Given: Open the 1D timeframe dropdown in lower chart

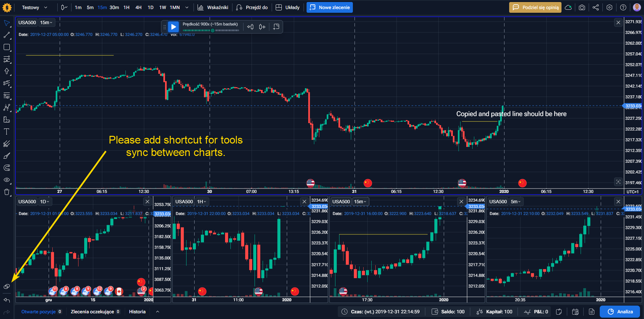Looking at the screenshot, I should coord(45,202).
